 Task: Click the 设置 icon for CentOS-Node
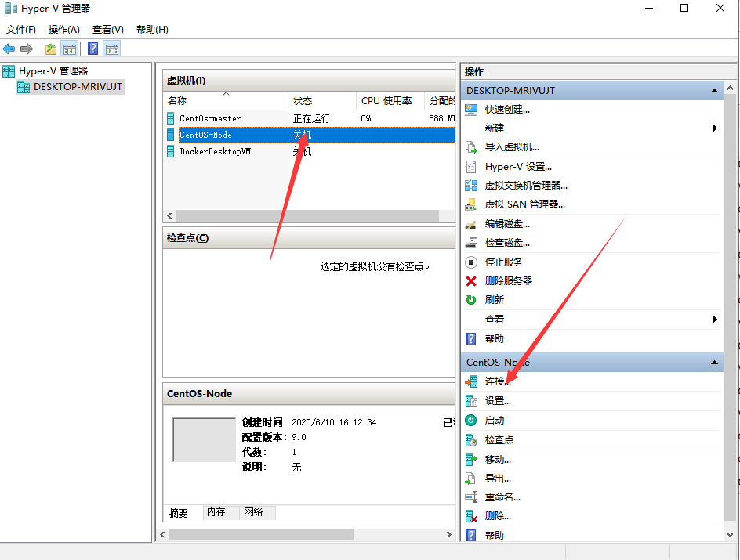click(471, 401)
